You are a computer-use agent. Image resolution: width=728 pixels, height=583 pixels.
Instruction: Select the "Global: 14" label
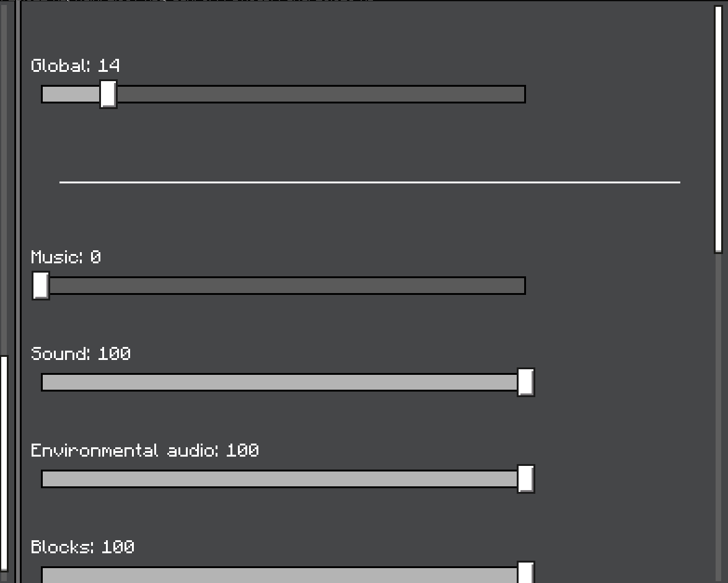tap(76, 66)
